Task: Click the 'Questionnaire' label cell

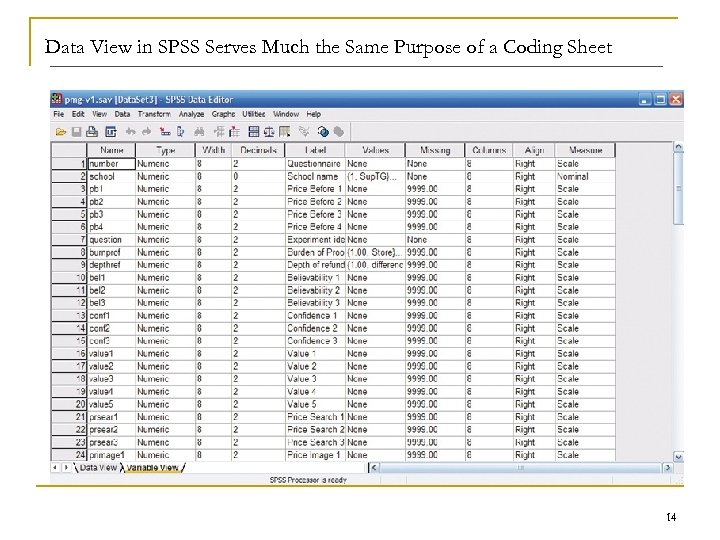Action: pyautogui.click(x=315, y=163)
